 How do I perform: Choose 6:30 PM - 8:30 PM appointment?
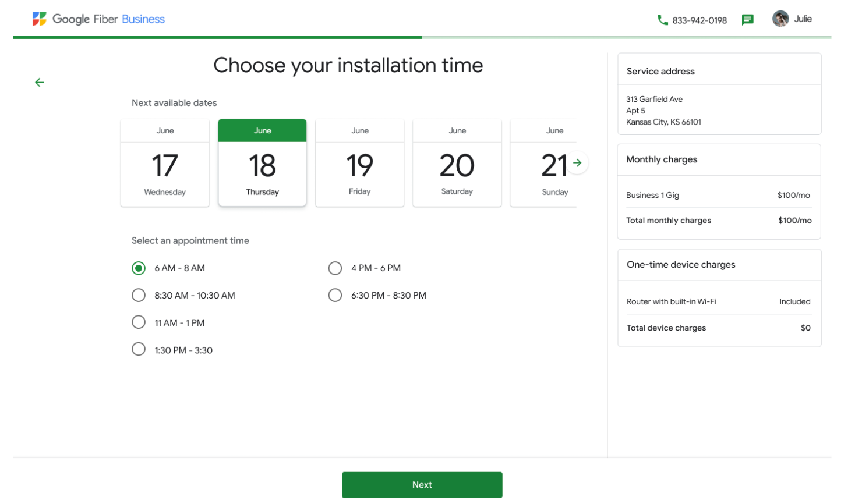pos(335,296)
